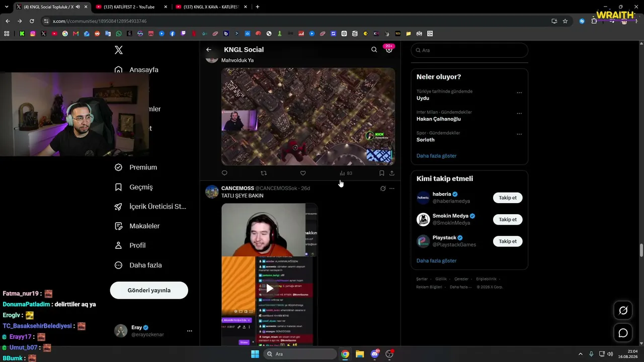The image size is (644, 362).
Task: Go to Profil page
Action: pos(130,245)
